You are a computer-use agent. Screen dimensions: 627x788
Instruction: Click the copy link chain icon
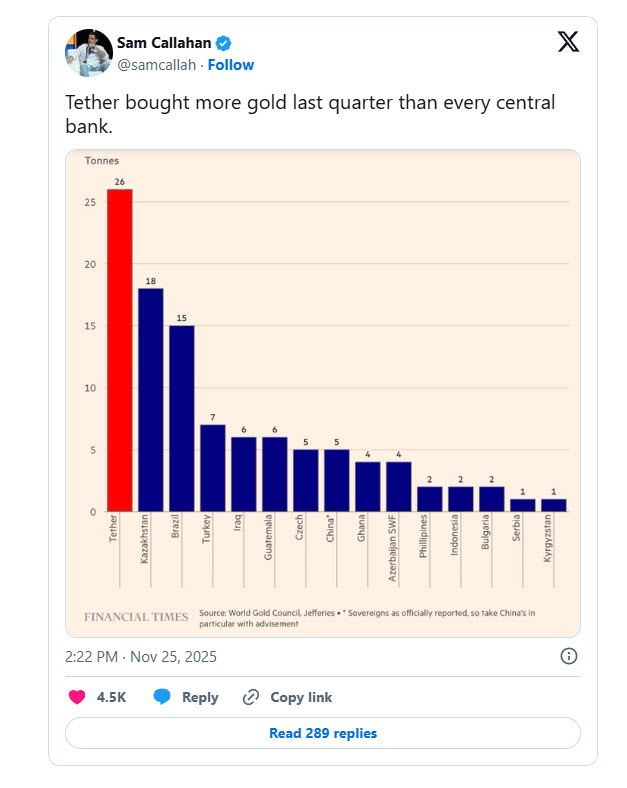251,697
